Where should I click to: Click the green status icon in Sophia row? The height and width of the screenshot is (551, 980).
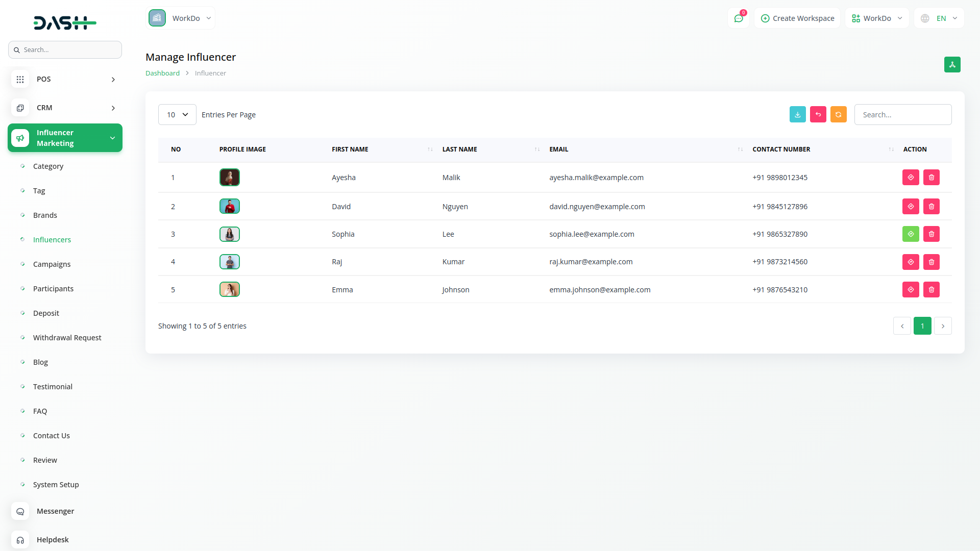point(911,234)
